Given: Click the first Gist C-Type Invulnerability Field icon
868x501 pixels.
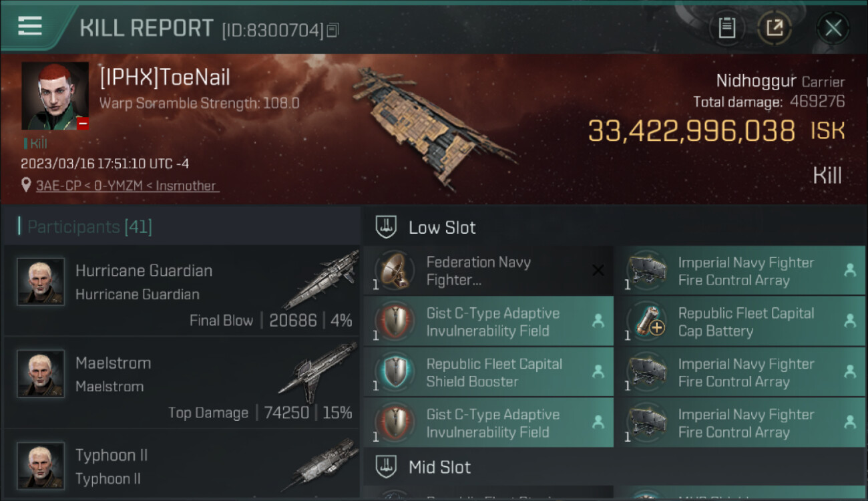Looking at the screenshot, I should click(x=395, y=321).
